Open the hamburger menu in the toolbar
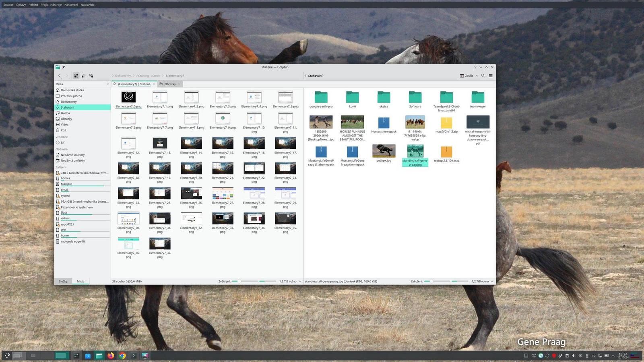 pos(491,76)
